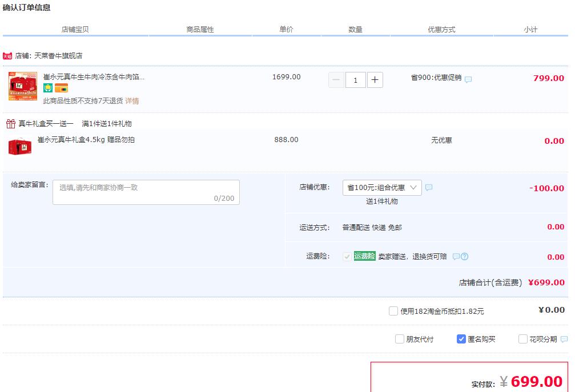
Task: Click the orange credit card badge icon
Action: pos(61,88)
